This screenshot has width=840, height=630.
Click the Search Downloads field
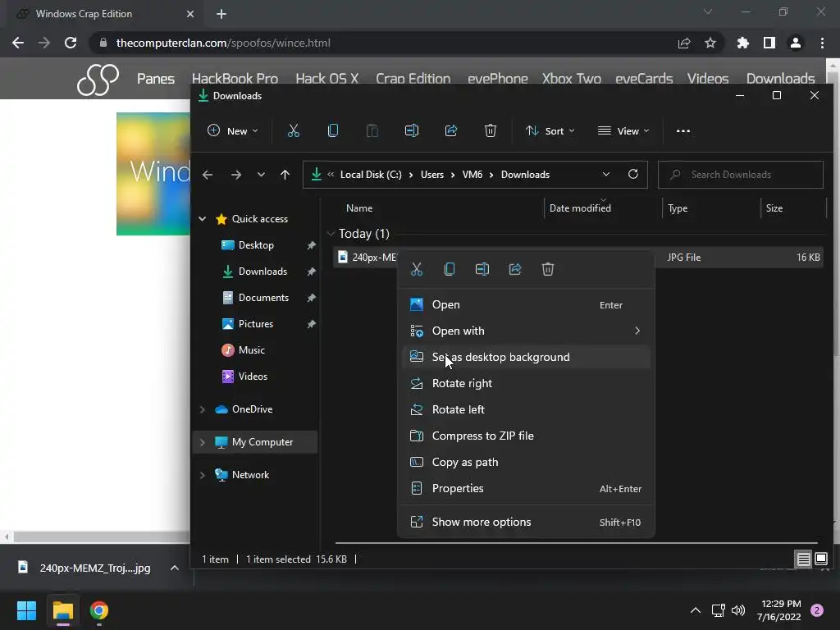(741, 175)
